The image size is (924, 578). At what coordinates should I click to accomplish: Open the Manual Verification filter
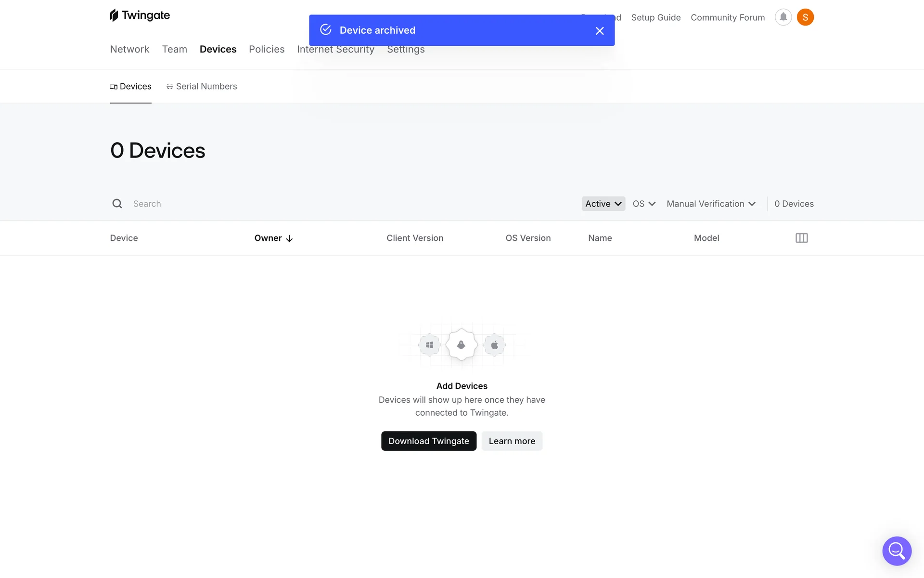711,204
